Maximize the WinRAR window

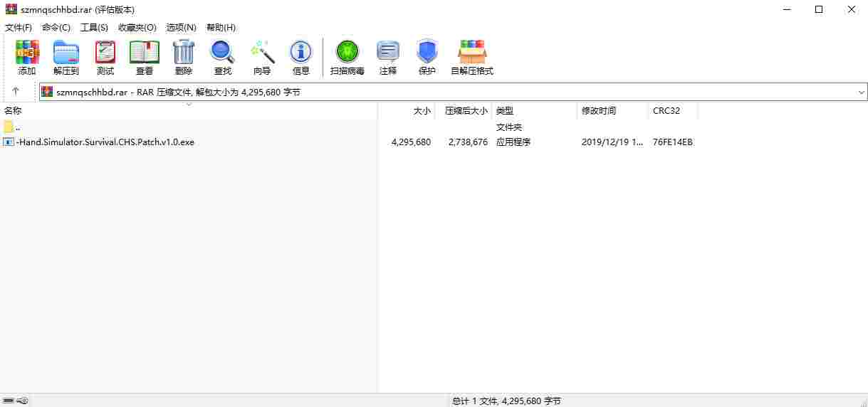coord(819,9)
